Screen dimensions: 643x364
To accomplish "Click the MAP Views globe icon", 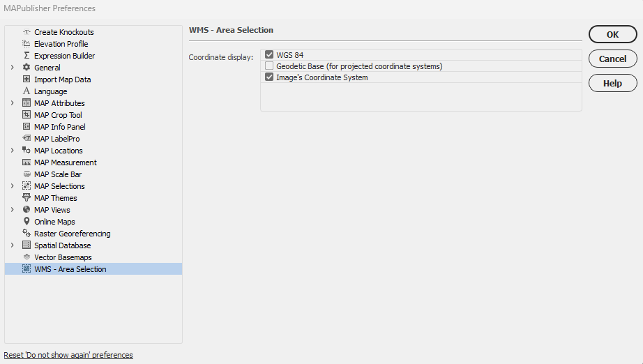I will pyautogui.click(x=27, y=210).
